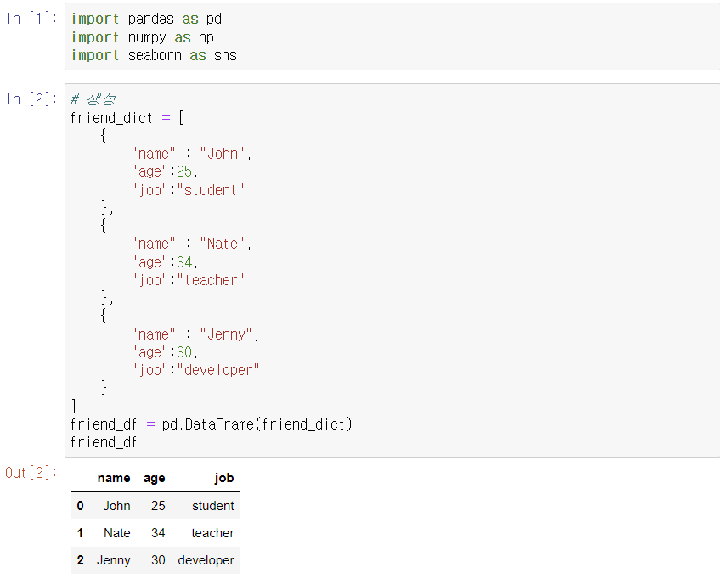This screenshot has width=728, height=584.
Task: Click the 'developer' table cell
Action: pyautogui.click(x=206, y=560)
